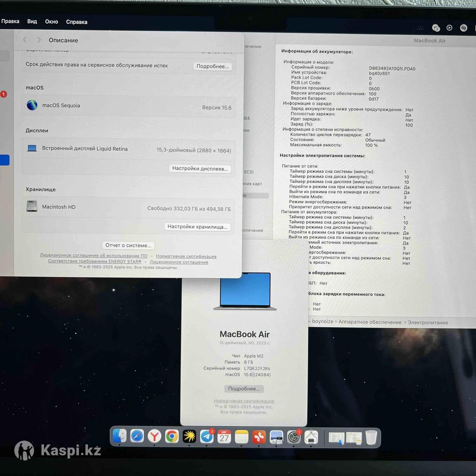
Task: Click the Отчет о системе… button
Action: point(128,245)
